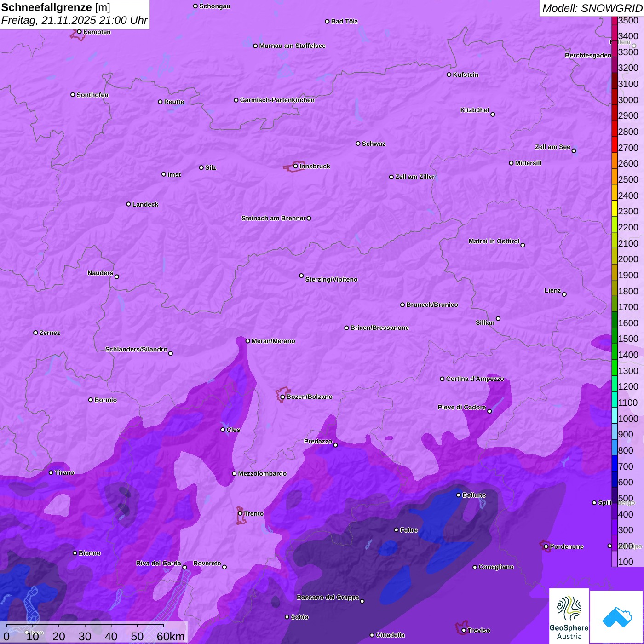The width and height of the screenshot is (644, 644).
Task: Click the Feltre marker dot
Action: (x=396, y=530)
